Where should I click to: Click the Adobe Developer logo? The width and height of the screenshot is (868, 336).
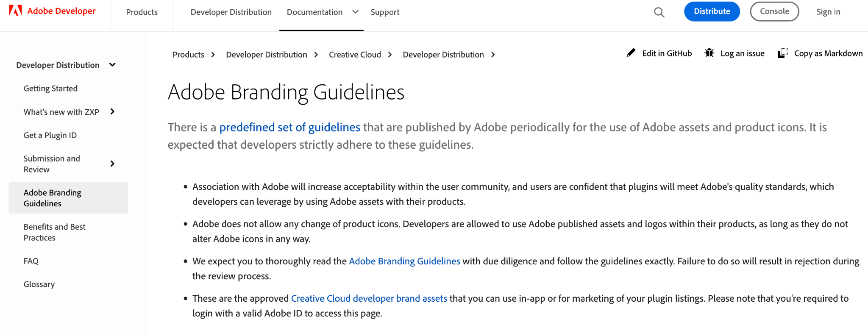(x=53, y=11)
